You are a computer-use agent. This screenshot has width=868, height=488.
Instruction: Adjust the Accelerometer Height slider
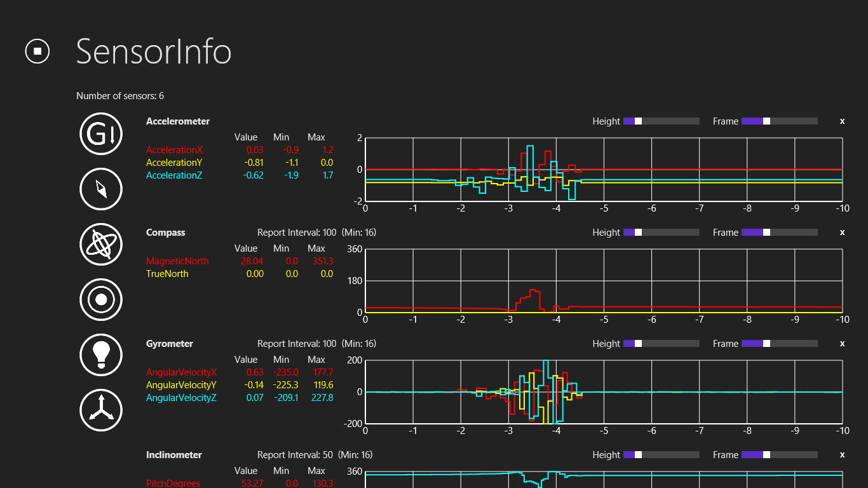639,121
